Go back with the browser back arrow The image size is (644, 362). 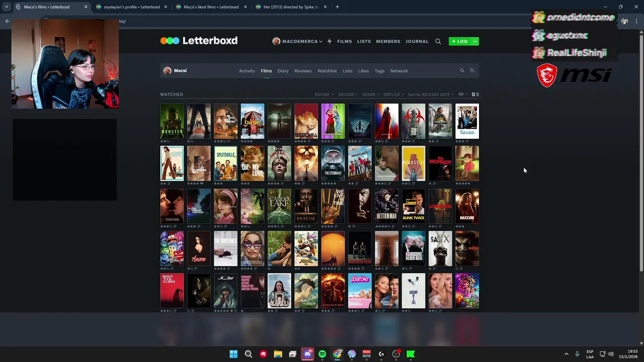point(7,21)
